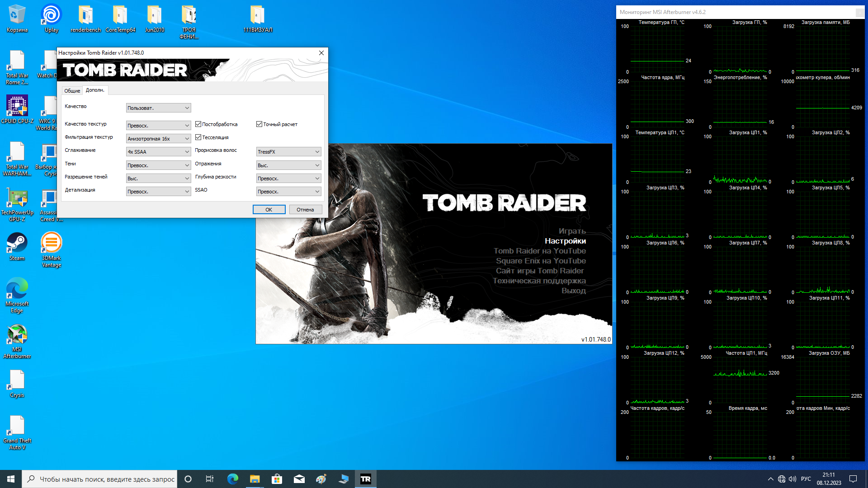868x488 pixels.
Task: Click the Отмена button
Action: pyautogui.click(x=305, y=210)
